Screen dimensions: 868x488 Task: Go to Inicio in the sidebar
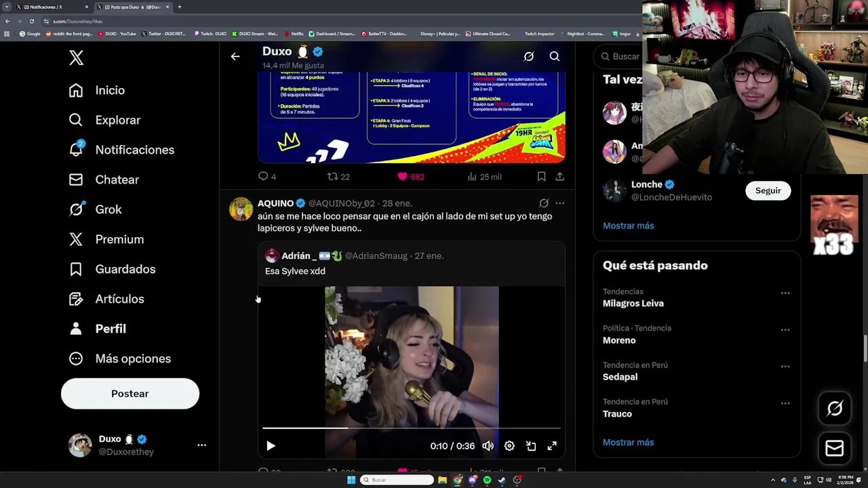point(96,90)
